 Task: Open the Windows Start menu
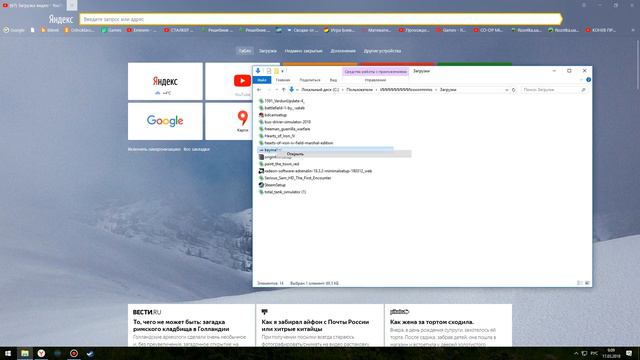coord(8,353)
